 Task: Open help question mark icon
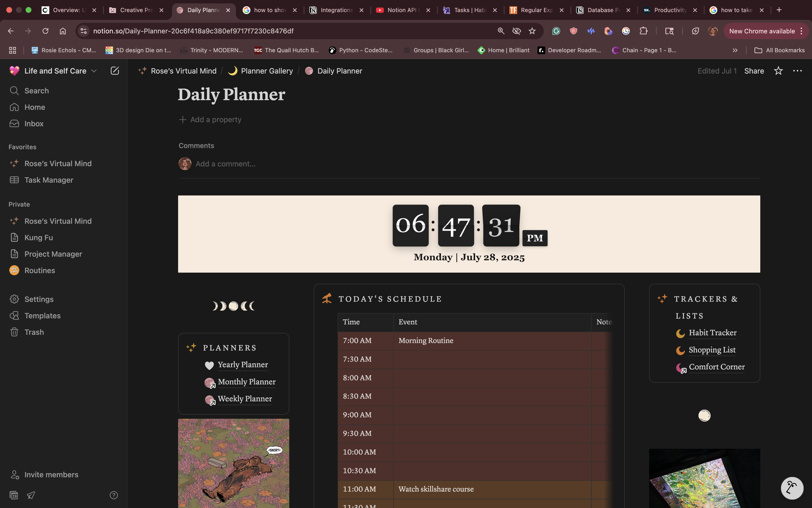[114, 495]
